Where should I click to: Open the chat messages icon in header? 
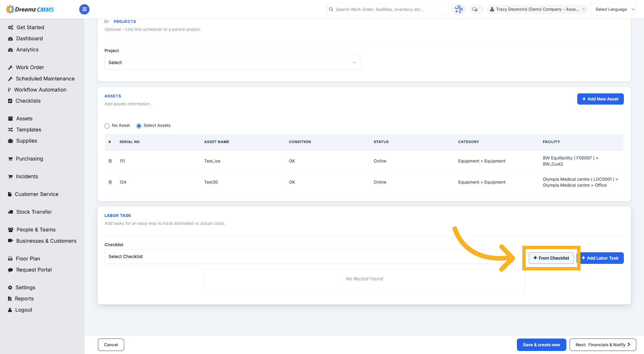[x=475, y=9]
